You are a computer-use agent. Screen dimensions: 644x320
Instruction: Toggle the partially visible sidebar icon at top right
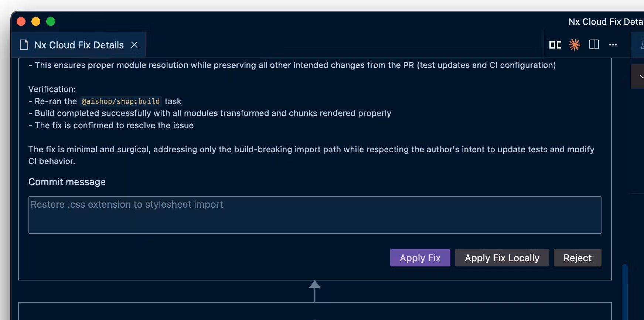click(x=642, y=44)
